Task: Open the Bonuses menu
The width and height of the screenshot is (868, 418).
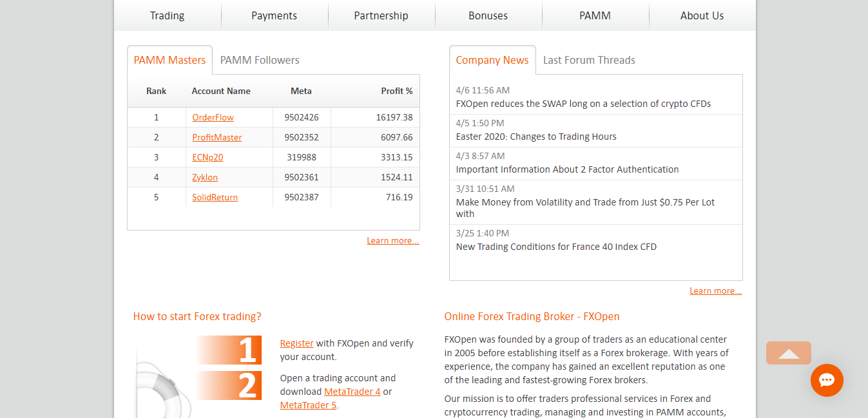Action: point(488,15)
